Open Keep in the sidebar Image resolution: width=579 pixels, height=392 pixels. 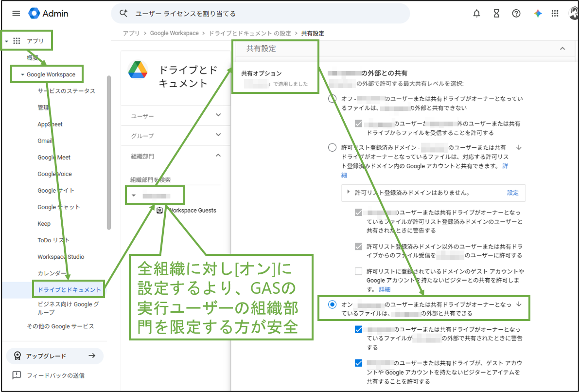[x=44, y=224]
